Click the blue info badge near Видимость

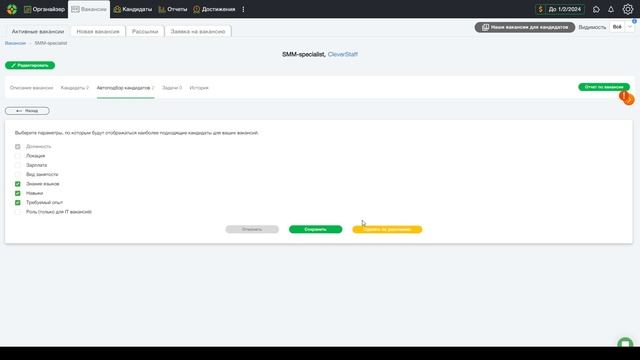pyautogui.click(x=634, y=21)
